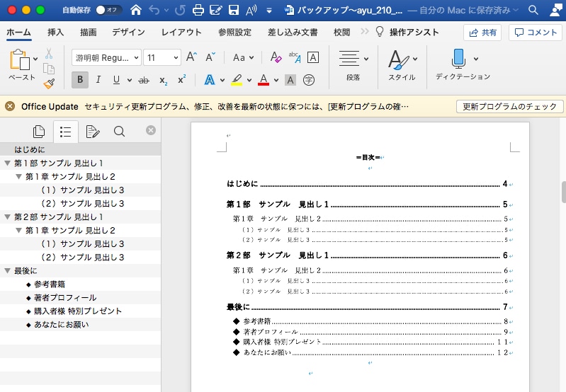This screenshot has height=392, width=566.
Task: Open the Paste options arrow
Action: tap(35, 59)
